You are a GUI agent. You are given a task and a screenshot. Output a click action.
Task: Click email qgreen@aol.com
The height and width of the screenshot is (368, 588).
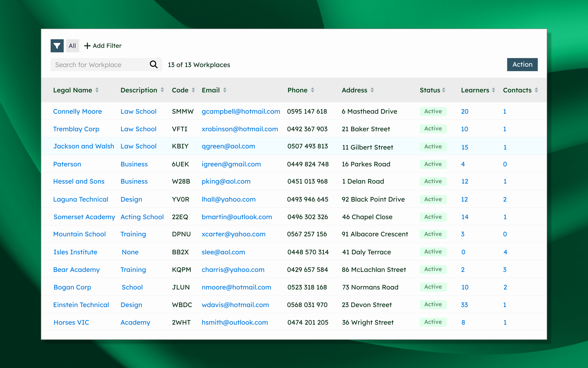228,146
